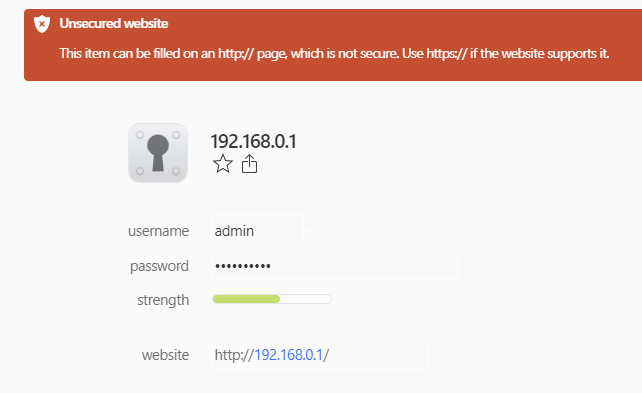Viewport: 642px width, 393px height.
Task: Select the "Unsecured website" banner heading
Action: (x=114, y=23)
